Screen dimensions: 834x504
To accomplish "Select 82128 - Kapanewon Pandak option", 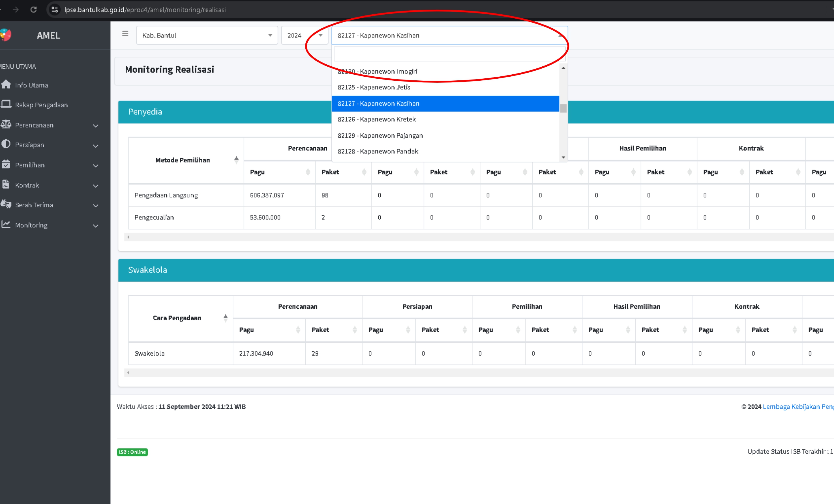I will (445, 151).
